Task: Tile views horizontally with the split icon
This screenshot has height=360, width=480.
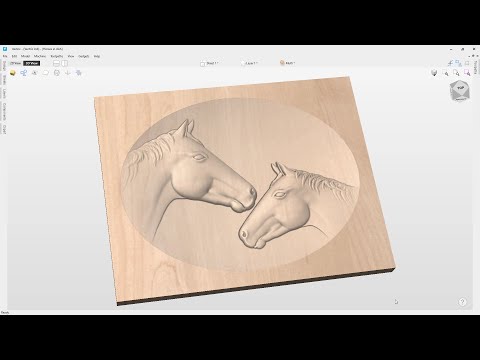Action: coord(56,63)
